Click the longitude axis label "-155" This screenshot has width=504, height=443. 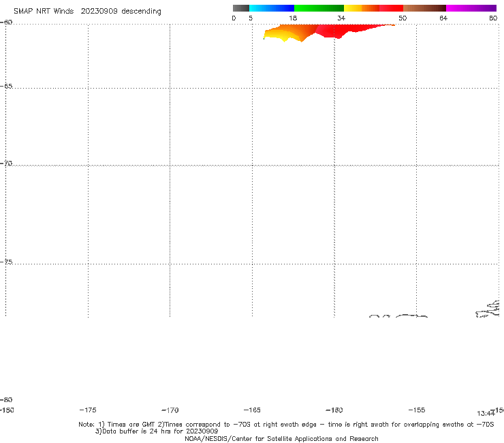click(417, 410)
